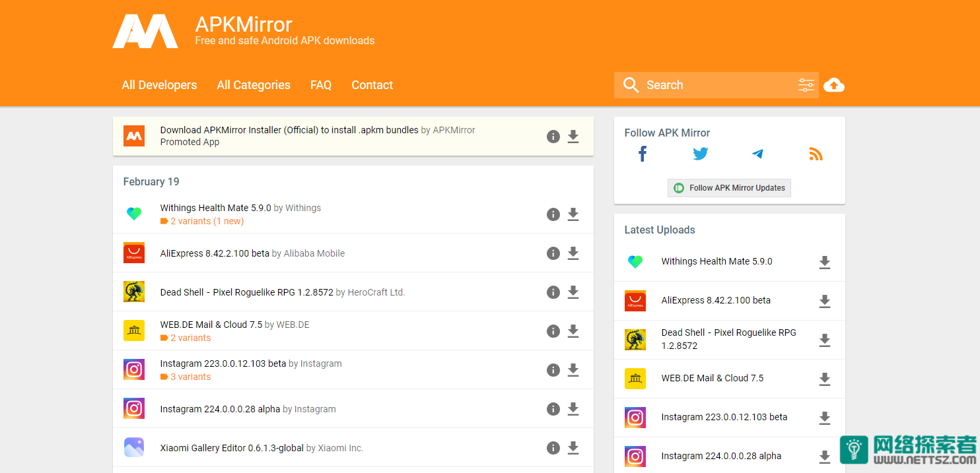
Task: Download Instagram 223.0.0.12.103 beta in main list
Action: coord(573,370)
